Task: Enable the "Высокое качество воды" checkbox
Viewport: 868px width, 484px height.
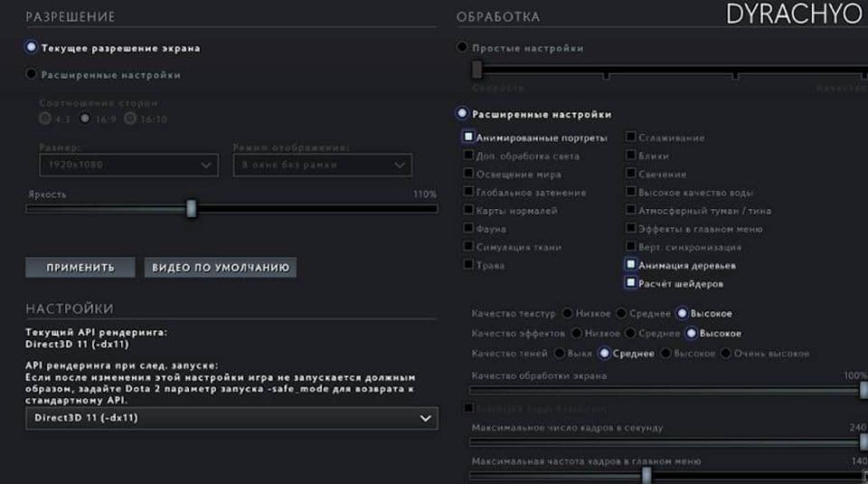Action: tap(631, 192)
